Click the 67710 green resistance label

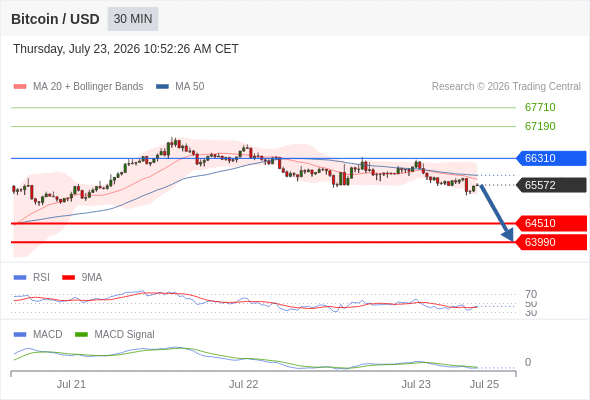coord(540,107)
